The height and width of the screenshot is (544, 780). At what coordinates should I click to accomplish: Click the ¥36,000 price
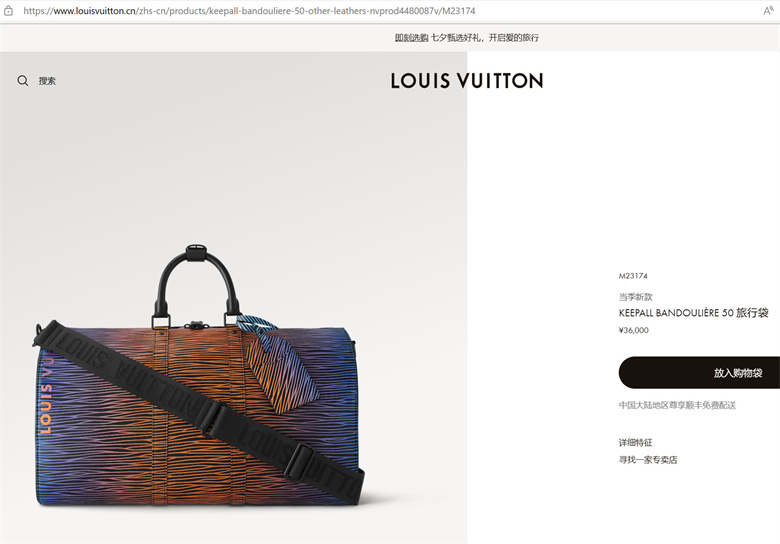[x=633, y=330]
